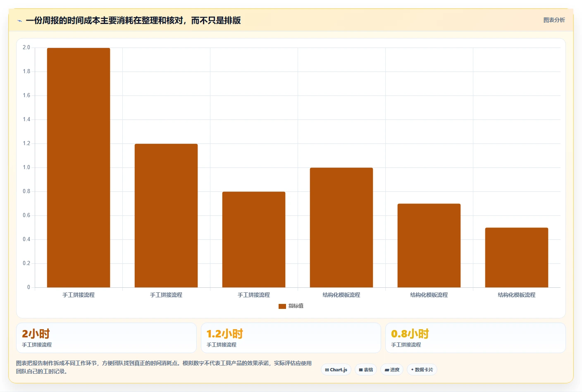582x392 pixels.
Task: Click the description paragraph starting 图表把报告制作
Action: pyautogui.click(x=164, y=367)
